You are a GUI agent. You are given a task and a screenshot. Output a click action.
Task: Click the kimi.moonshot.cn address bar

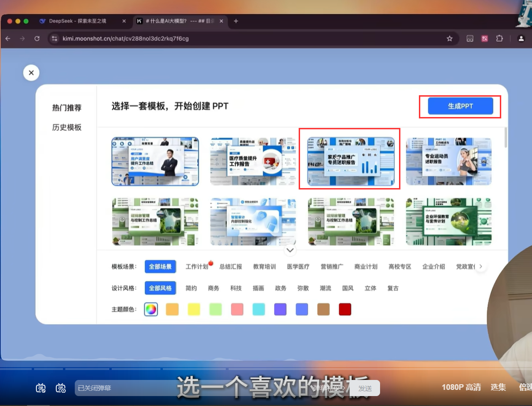253,39
